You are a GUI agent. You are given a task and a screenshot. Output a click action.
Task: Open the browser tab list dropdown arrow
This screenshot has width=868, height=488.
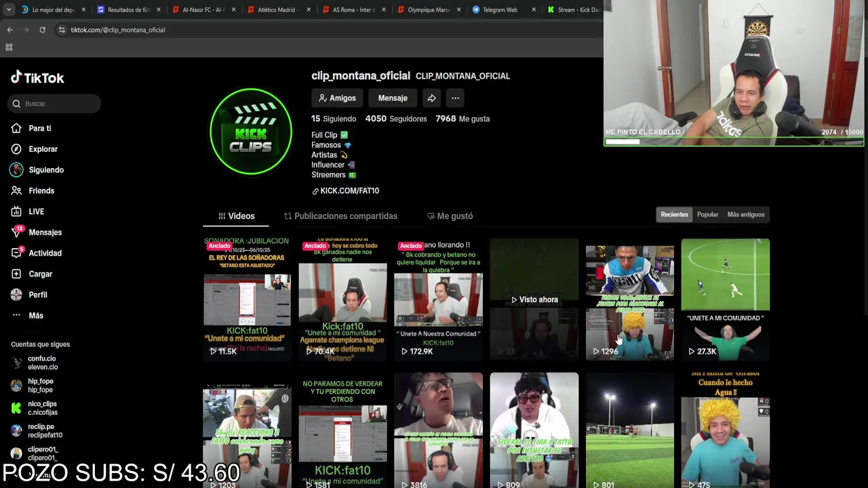8,9
